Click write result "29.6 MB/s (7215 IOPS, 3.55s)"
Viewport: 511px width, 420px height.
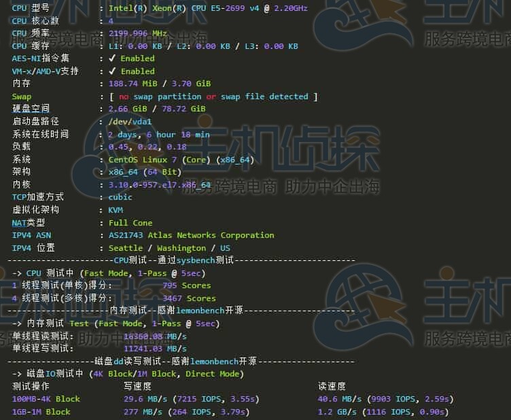(x=192, y=399)
